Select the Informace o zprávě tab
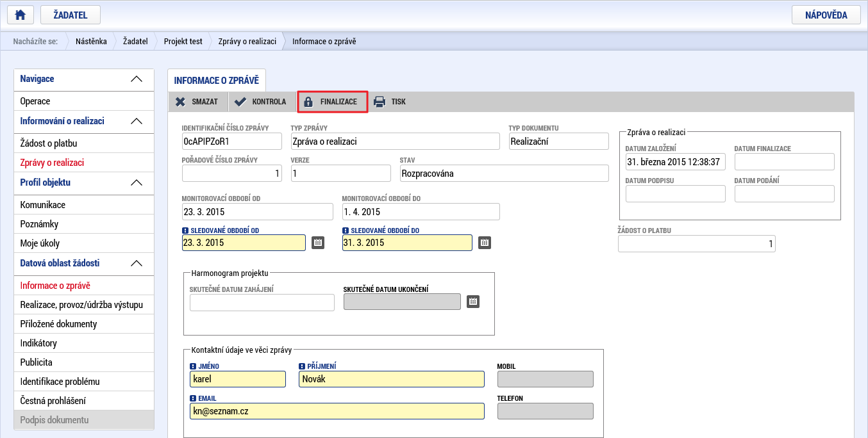The height and width of the screenshot is (438, 868). click(x=216, y=80)
